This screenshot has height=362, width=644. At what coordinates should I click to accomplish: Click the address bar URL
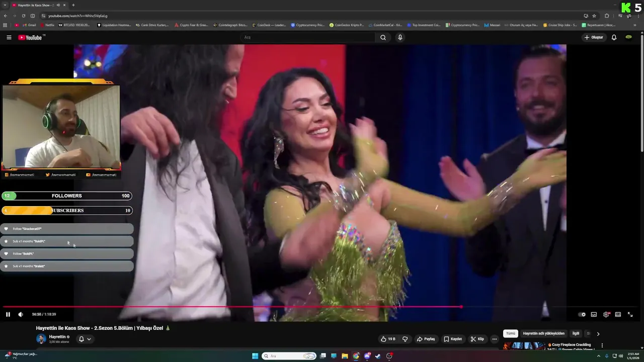(78, 16)
